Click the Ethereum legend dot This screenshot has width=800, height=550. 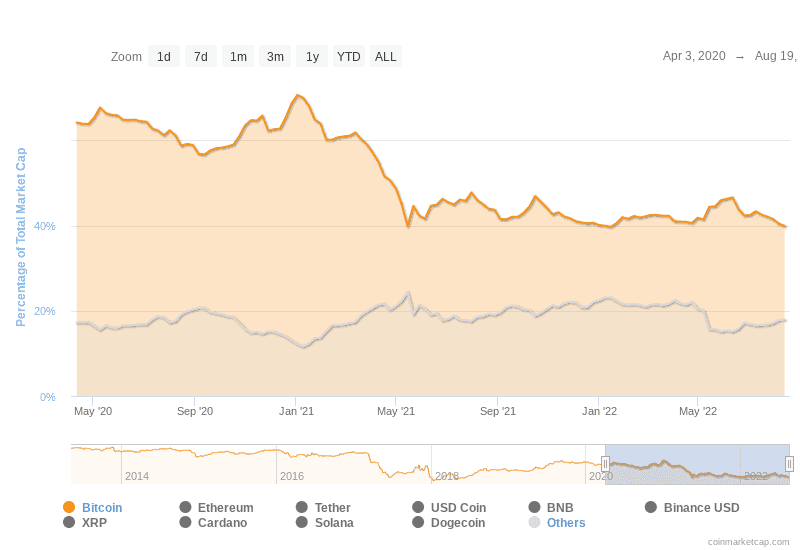[x=185, y=507]
